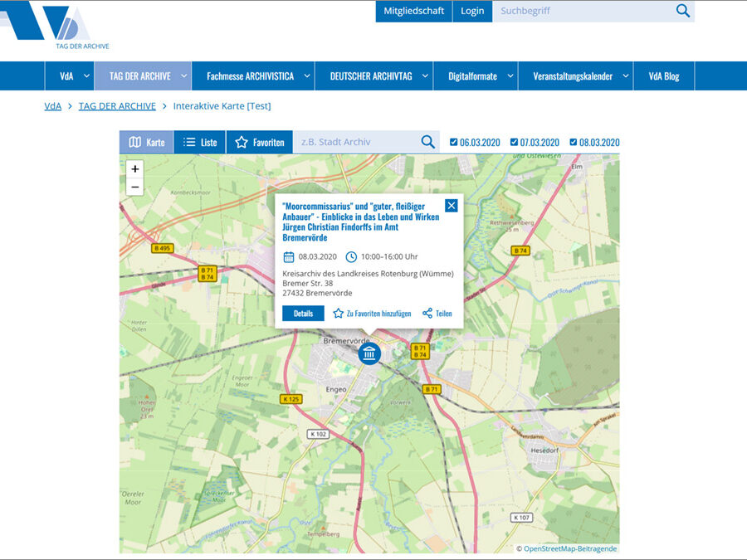Click the magnifier icon in the map search bar

click(427, 142)
